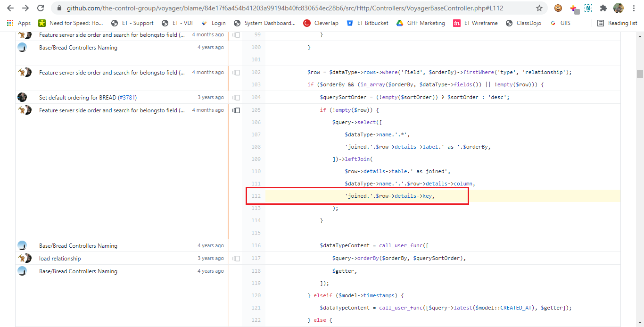Click the page vertical scrollbar thumb
644x327 pixels.
[x=640, y=74]
